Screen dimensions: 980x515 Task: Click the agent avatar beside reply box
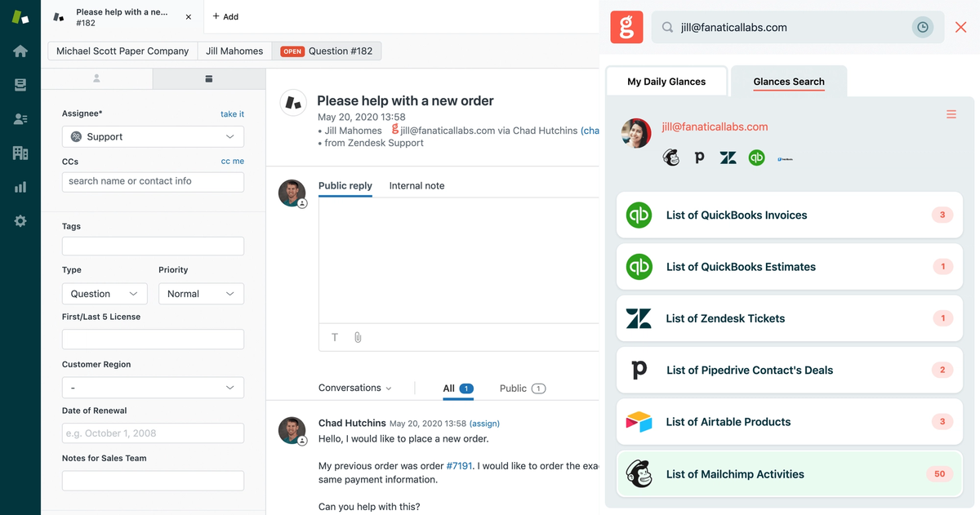click(x=292, y=193)
